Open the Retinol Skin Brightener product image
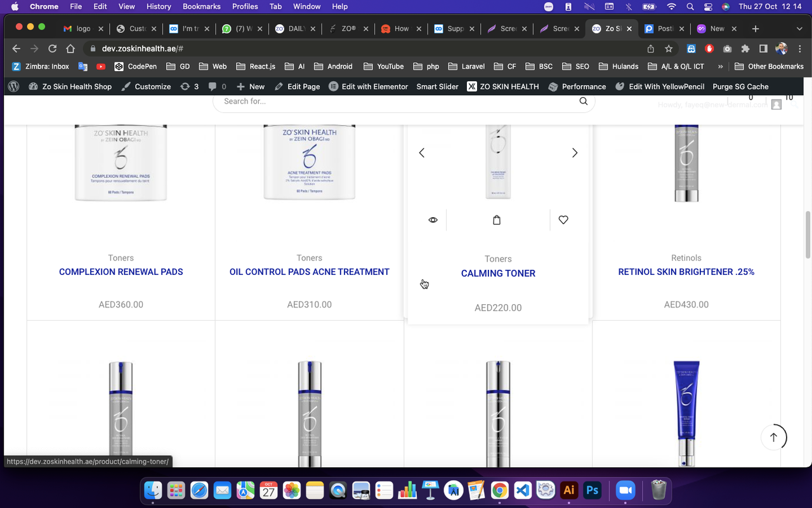Image resolution: width=812 pixels, height=508 pixels. pos(686,163)
